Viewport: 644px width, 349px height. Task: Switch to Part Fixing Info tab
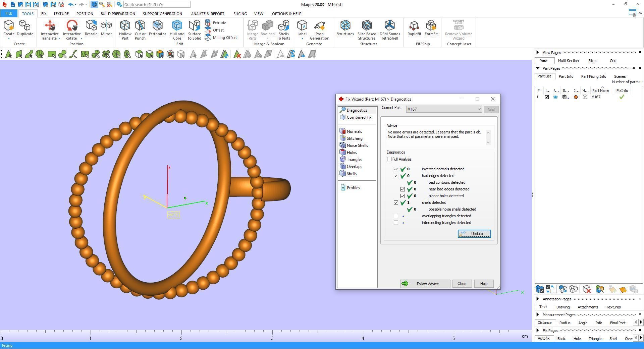pos(593,76)
